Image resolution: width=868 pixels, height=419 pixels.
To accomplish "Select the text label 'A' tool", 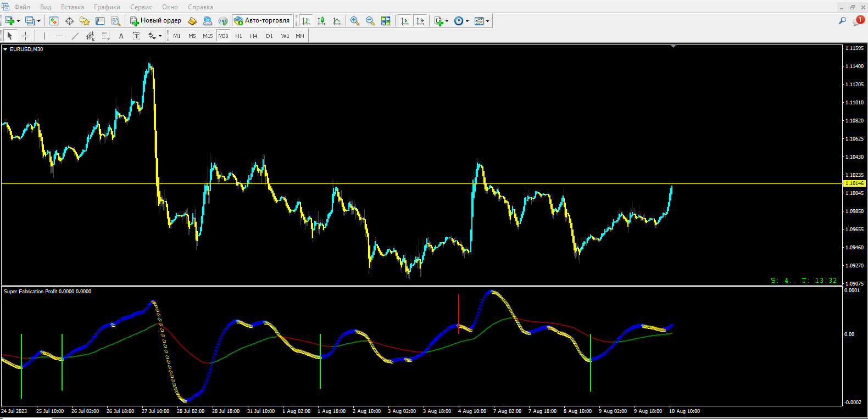I will click(121, 36).
